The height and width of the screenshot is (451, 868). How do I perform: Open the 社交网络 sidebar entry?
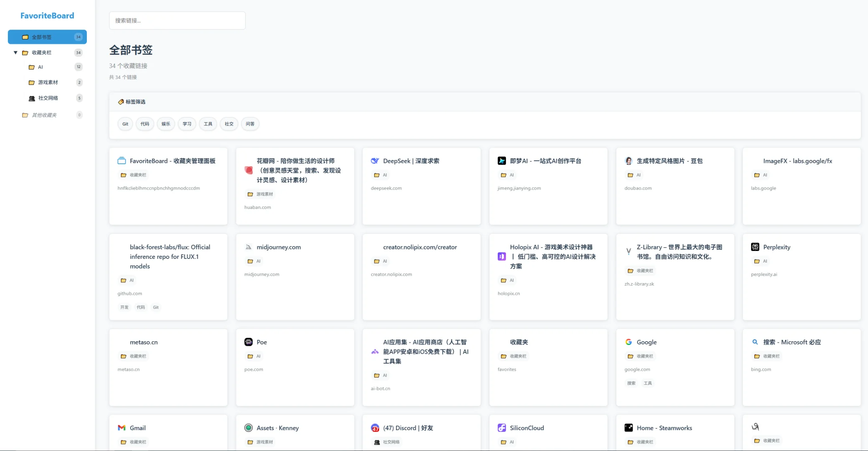(47, 98)
